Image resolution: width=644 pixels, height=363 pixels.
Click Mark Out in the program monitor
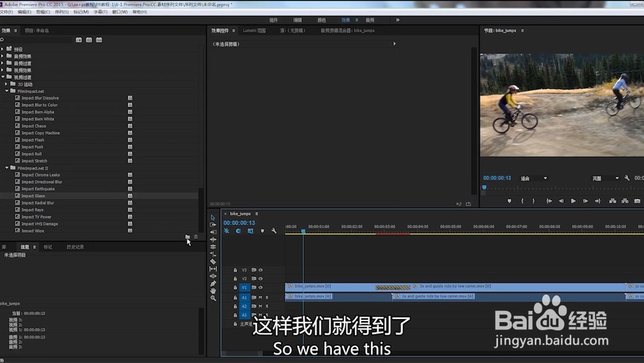point(533,201)
